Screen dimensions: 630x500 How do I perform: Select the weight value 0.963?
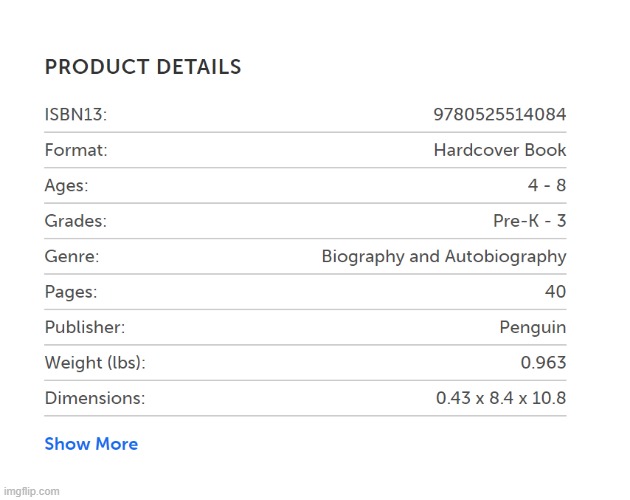pyautogui.click(x=542, y=363)
